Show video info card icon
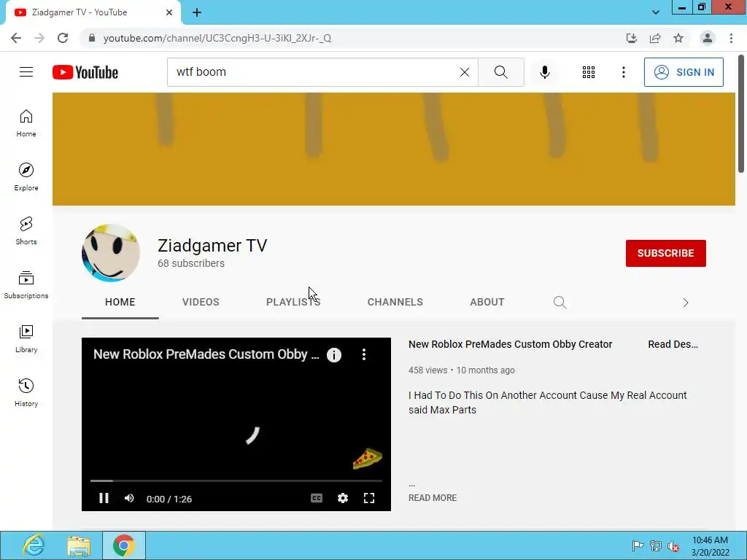 [334, 355]
